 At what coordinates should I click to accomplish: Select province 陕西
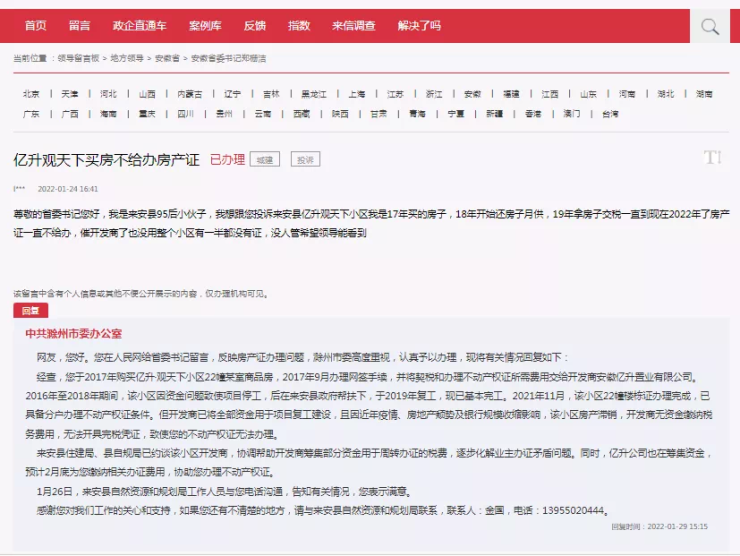coord(340,114)
